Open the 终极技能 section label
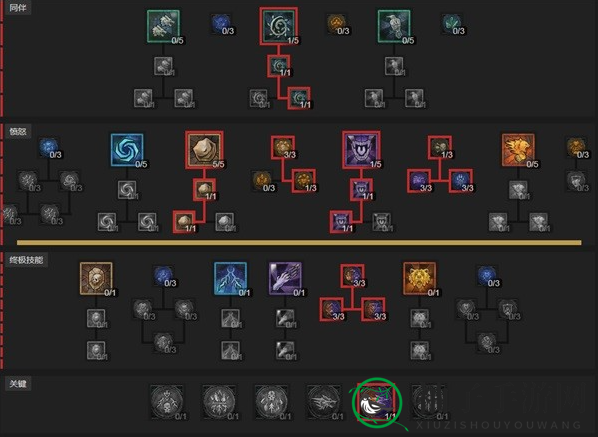598x437 pixels. [x=26, y=260]
